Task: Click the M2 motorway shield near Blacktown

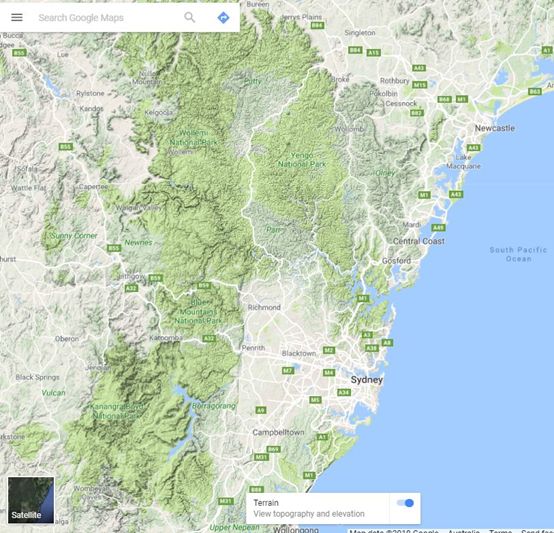Action: [x=329, y=350]
